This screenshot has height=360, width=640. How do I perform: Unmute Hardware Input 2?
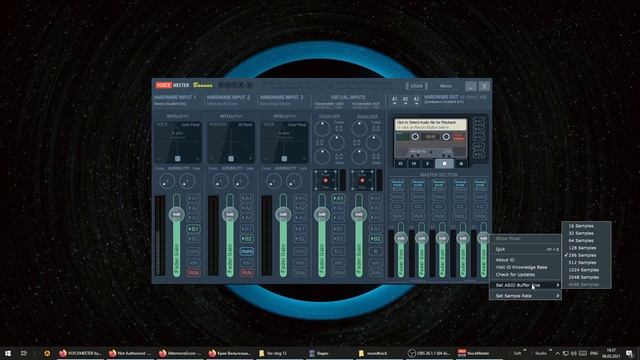coord(247,272)
